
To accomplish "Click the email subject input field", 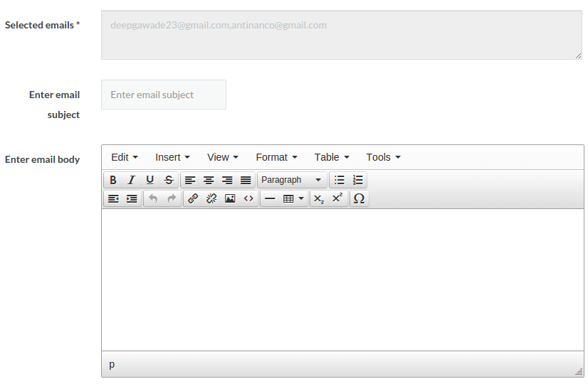I will coord(164,95).
